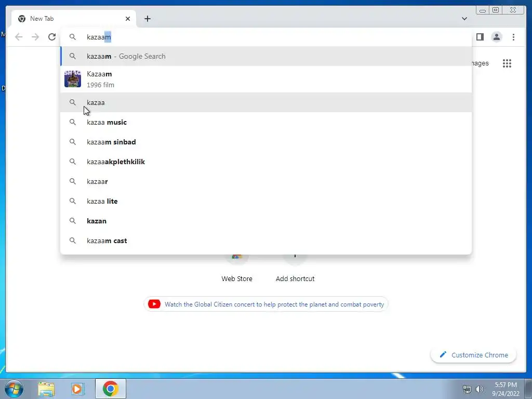532x399 pixels.
Task: Pick the 'kazaa lite' suggestion
Action: pos(266,201)
